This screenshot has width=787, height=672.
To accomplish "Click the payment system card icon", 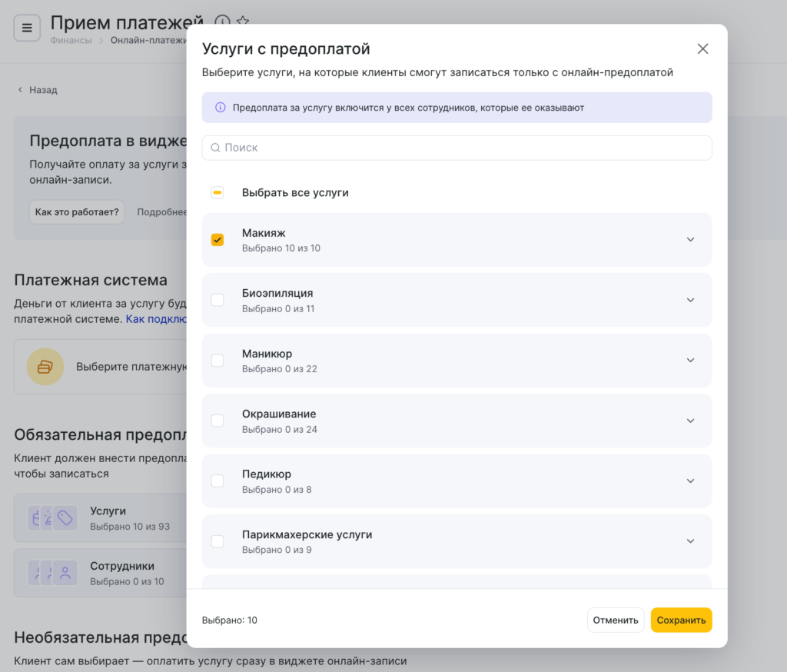I will 45,367.
